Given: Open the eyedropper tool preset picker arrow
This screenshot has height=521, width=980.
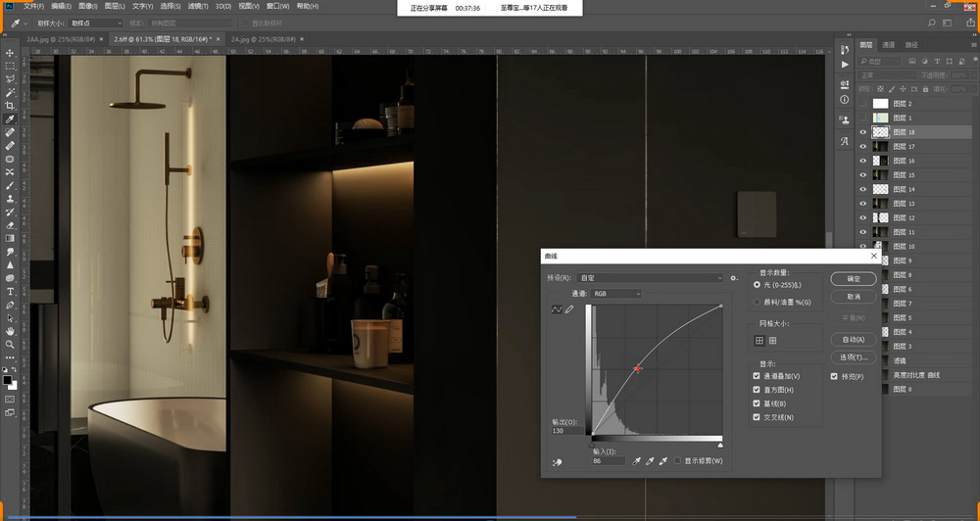Looking at the screenshot, I should (x=25, y=24).
